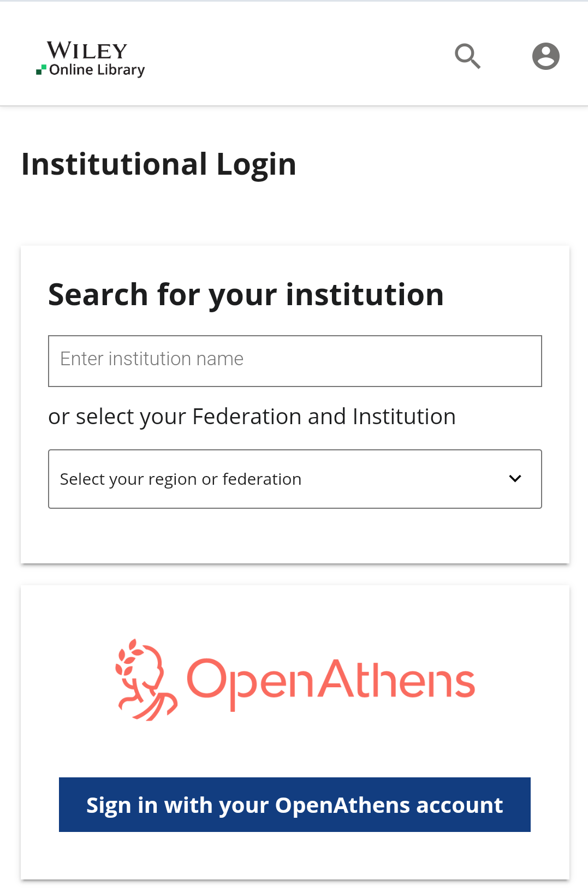Open the user account profile icon
588x892 pixels.
click(545, 56)
